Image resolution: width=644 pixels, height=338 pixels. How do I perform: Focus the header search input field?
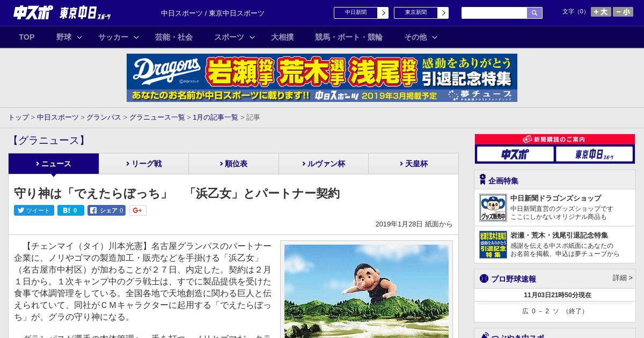coord(494,13)
